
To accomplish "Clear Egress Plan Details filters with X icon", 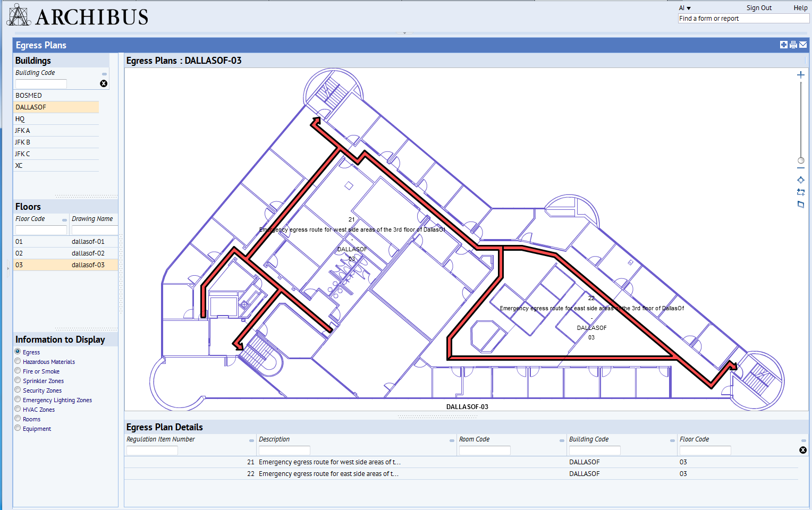I will click(x=803, y=450).
